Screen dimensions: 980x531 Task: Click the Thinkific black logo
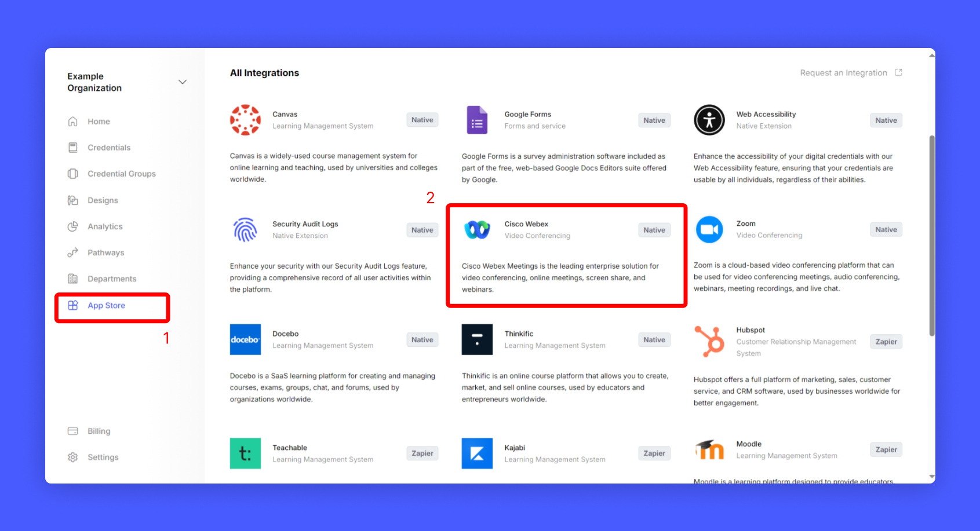coord(477,339)
